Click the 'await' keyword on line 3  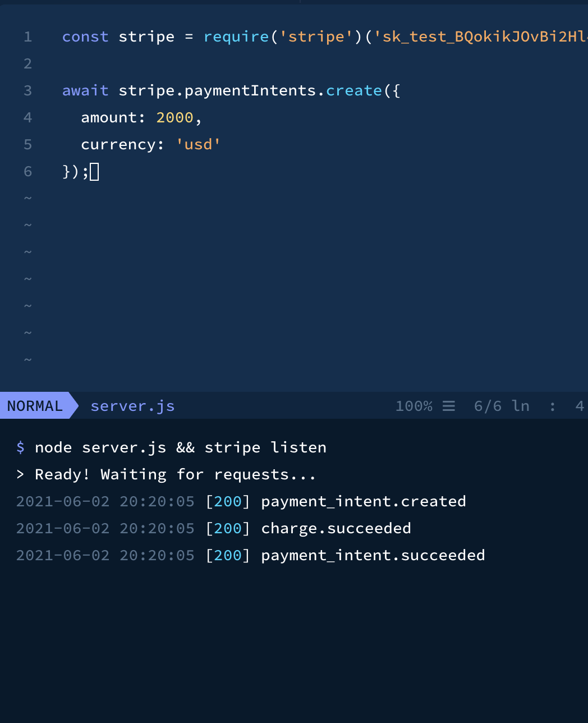(85, 91)
